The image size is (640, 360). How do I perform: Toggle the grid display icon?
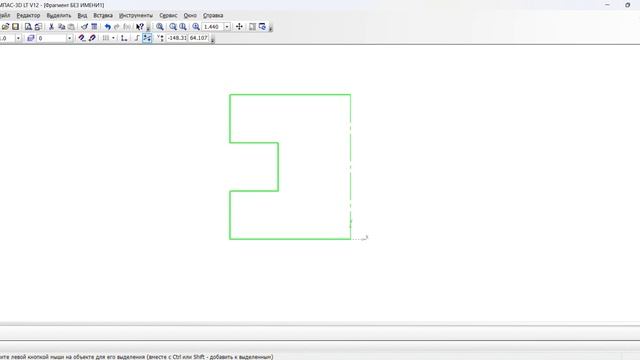pos(106,38)
